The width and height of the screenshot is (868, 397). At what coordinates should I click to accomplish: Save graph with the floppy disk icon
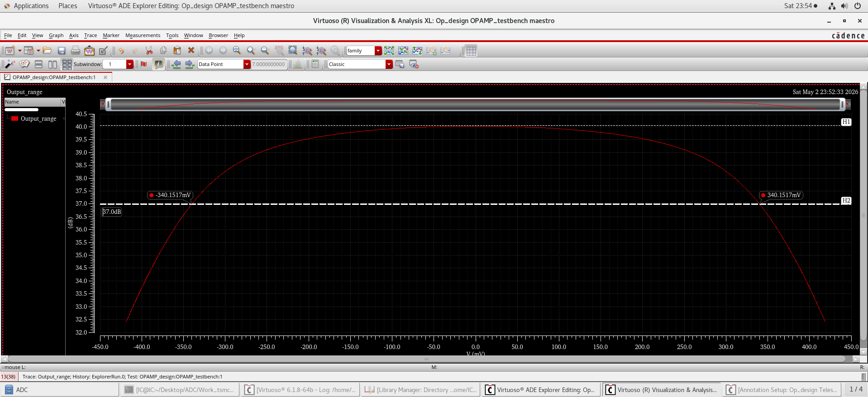pyautogui.click(x=62, y=51)
